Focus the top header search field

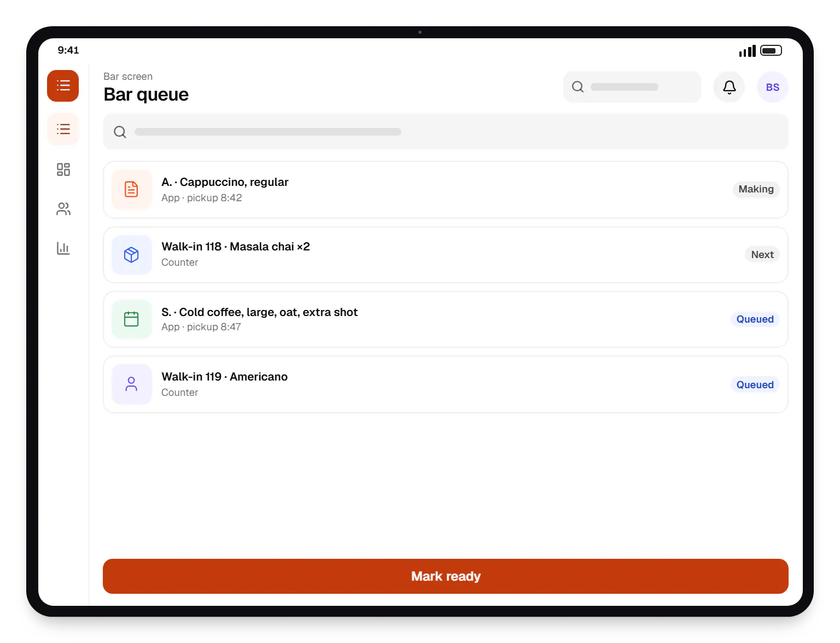point(632,87)
